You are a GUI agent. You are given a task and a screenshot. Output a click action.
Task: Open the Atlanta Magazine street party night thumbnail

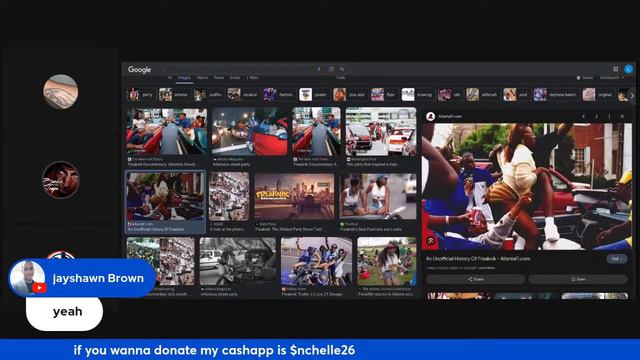(x=249, y=132)
